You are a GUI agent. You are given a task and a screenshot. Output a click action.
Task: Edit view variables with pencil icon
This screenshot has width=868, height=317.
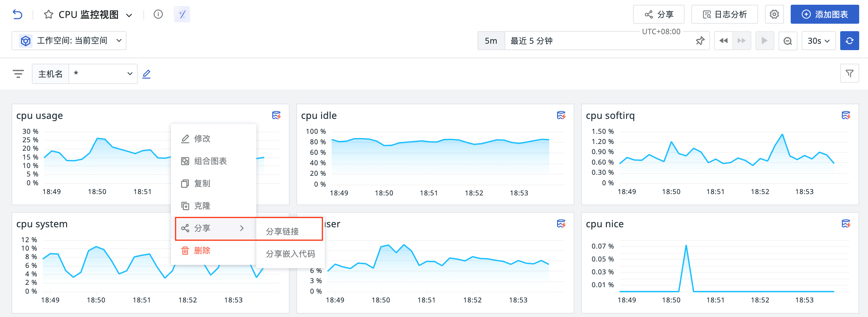146,74
